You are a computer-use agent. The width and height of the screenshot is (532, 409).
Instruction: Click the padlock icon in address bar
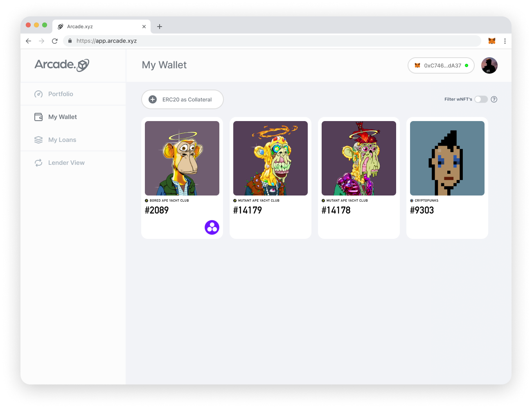(70, 41)
